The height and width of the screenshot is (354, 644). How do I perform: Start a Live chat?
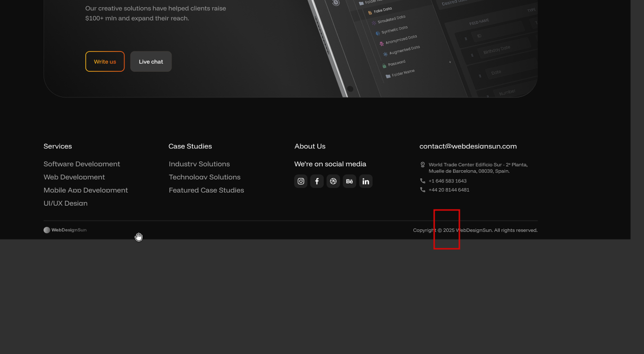[x=151, y=62]
